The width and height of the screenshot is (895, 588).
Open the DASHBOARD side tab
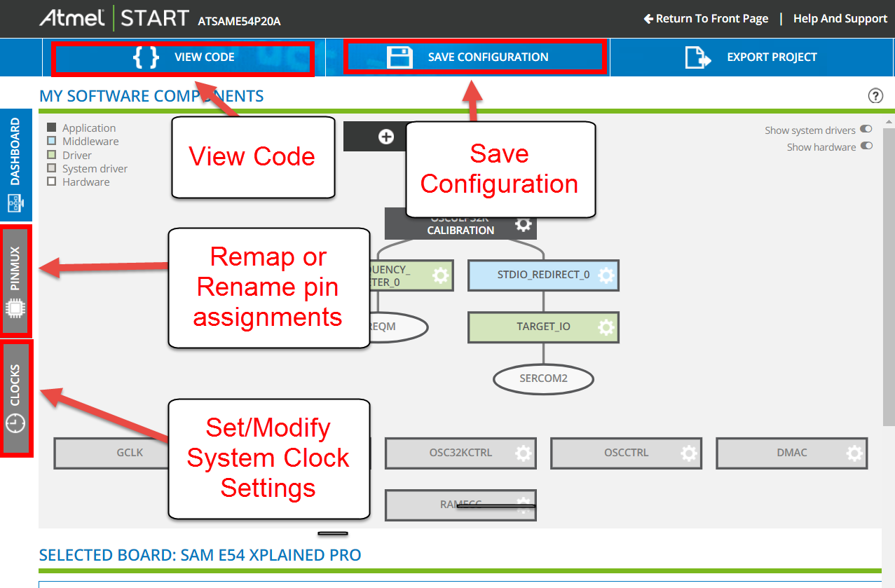(x=15, y=165)
